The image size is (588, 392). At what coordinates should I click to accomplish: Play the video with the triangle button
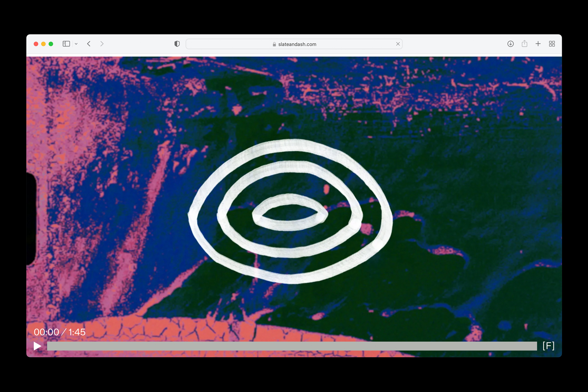37,346
